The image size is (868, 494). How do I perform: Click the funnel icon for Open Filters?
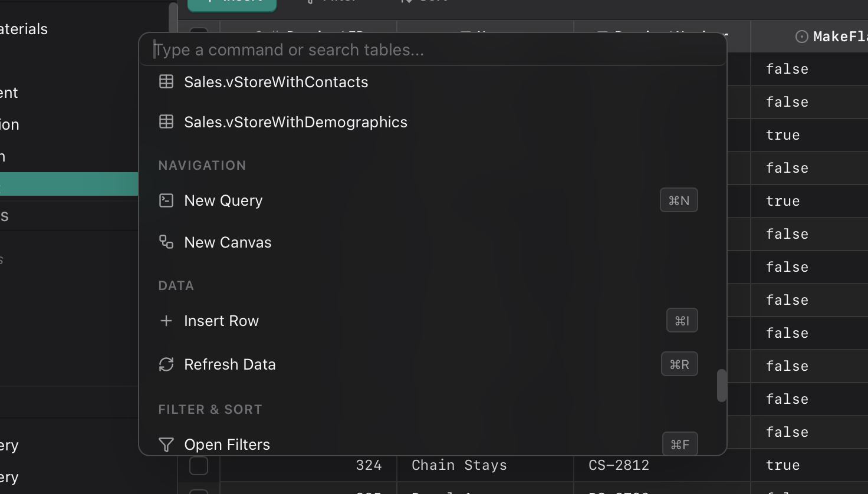coord(166,444)
